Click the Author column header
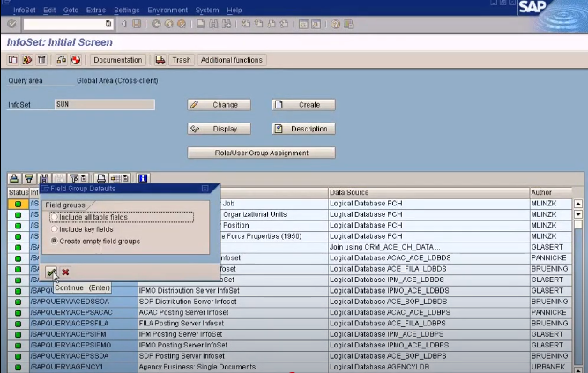The width and height of the screenshot is (588, 373). 550,192
